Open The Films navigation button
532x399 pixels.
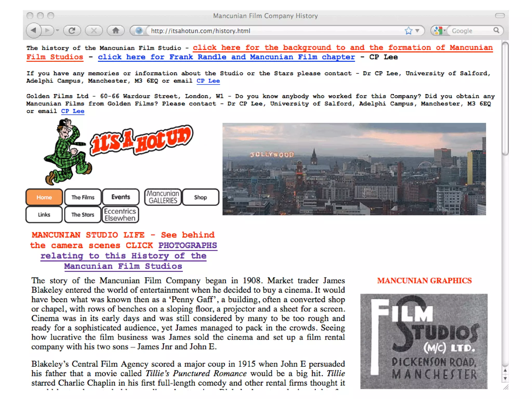[x=83, y=197]
